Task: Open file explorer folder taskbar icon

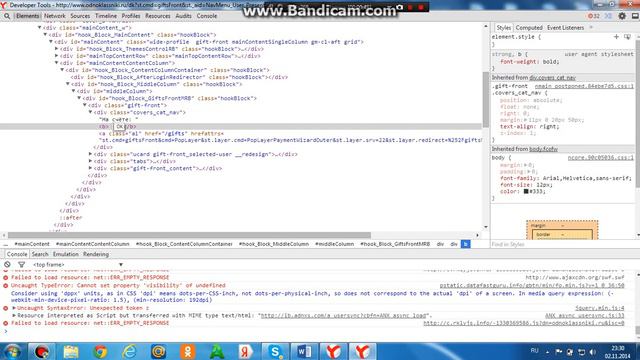Action: coord(71,351)
